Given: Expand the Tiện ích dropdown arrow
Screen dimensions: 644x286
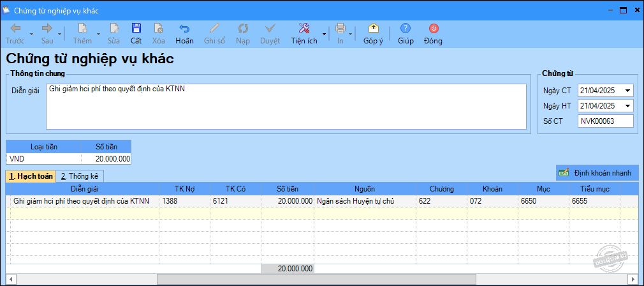Looking at the screenshot, I should click(324, 34).
